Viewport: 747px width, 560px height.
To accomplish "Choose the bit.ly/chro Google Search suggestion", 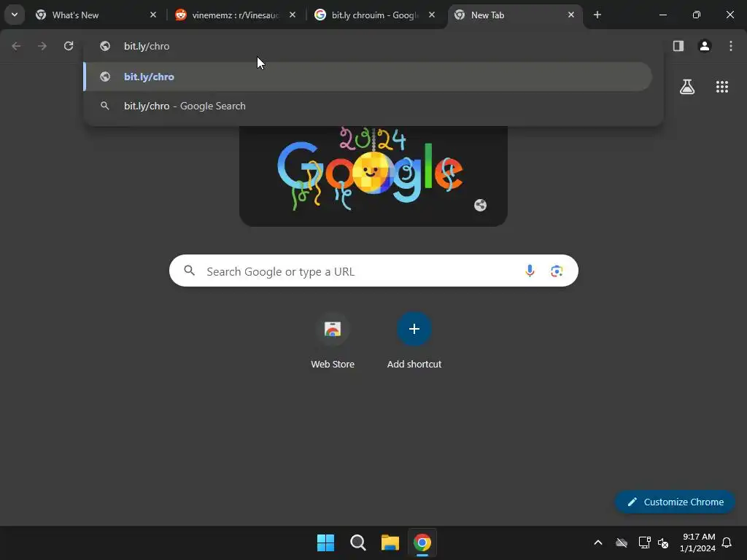I will 368,106.
